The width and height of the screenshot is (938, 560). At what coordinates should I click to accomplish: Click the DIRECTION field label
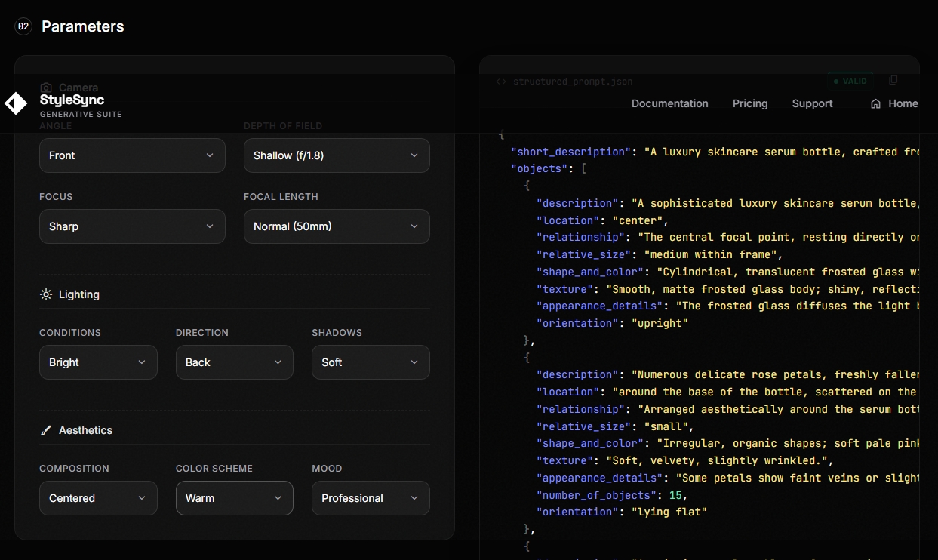(x=202, y=333)
